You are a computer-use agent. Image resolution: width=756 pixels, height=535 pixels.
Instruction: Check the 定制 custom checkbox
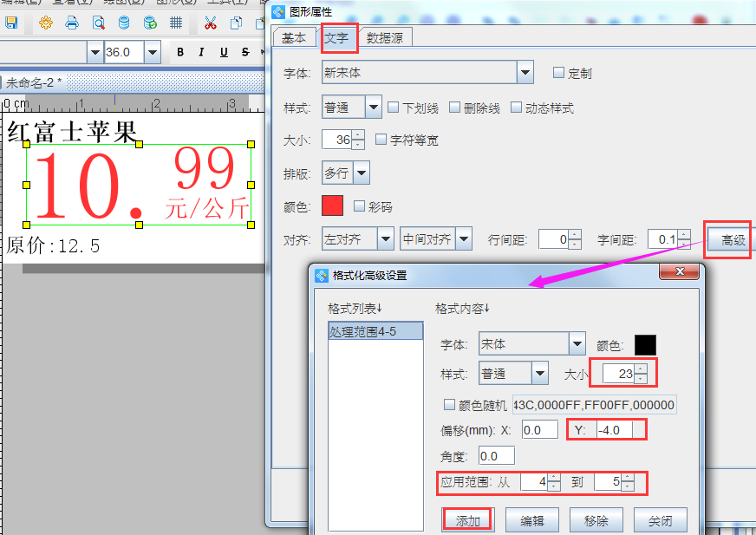tap(557, 73)
